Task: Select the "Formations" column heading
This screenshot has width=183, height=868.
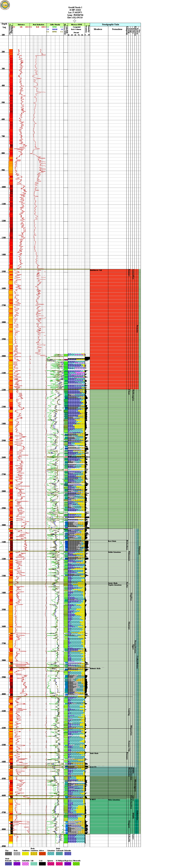Action: tap(117, 29)
